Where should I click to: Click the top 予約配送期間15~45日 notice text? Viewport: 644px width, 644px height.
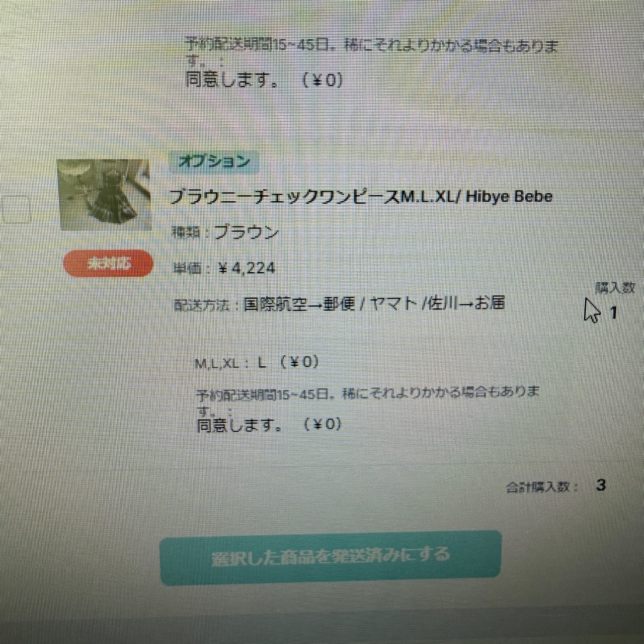[372, 50]
